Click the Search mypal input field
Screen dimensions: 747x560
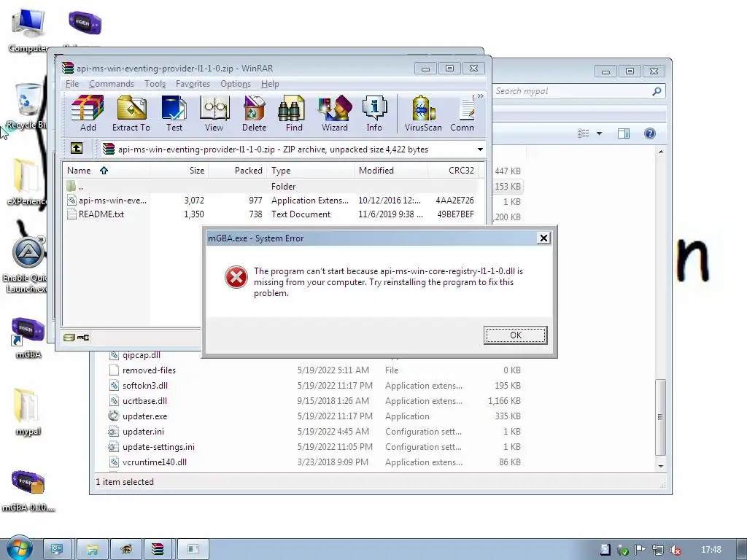(x=572, y=91)
